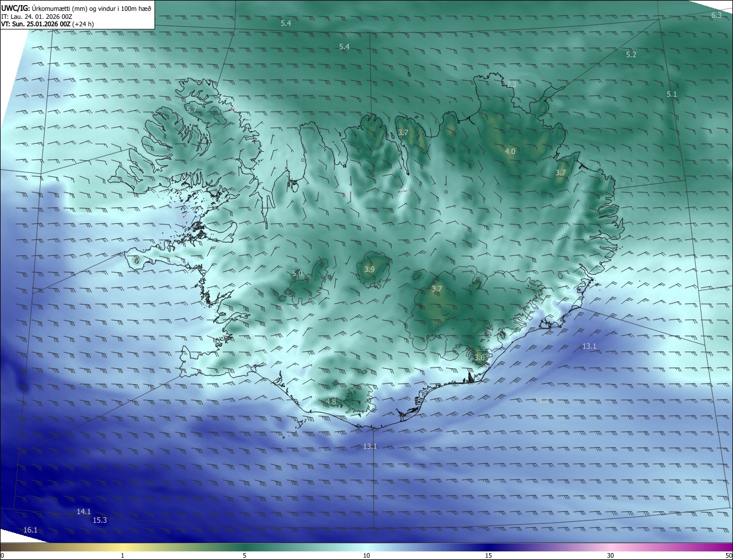The image size is (733, 560).
Task: Click the 14.1 precipitation value on the map
Action: (84, 511)
